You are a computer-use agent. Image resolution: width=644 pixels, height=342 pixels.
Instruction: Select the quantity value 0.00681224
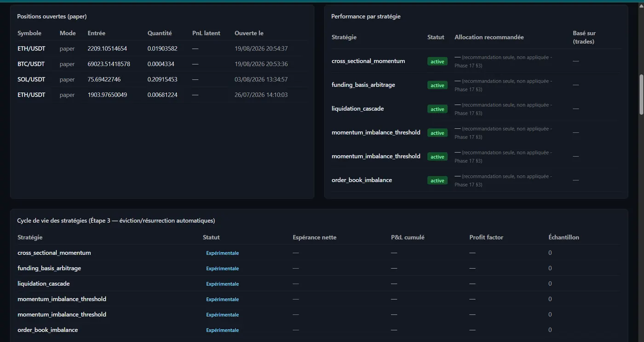(162, 95)
